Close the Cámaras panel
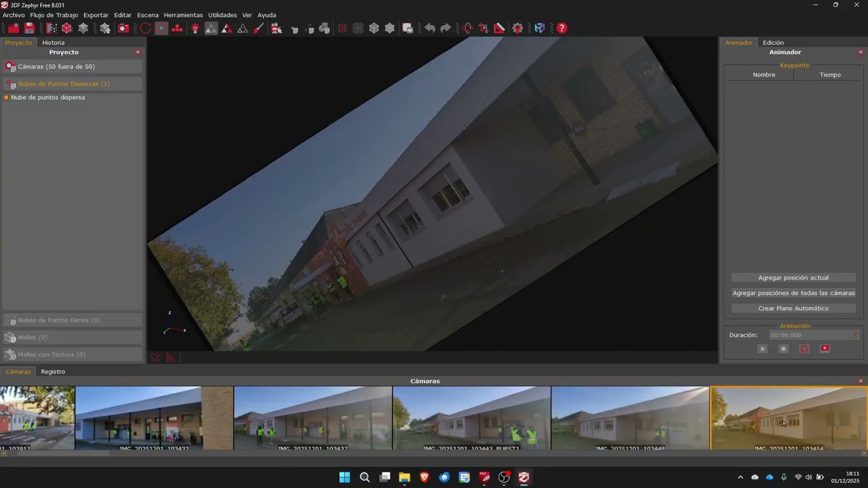 861,381
